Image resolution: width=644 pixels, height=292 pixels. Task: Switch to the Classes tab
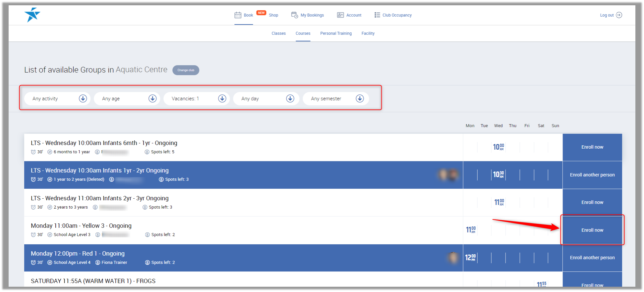point(278,33)
